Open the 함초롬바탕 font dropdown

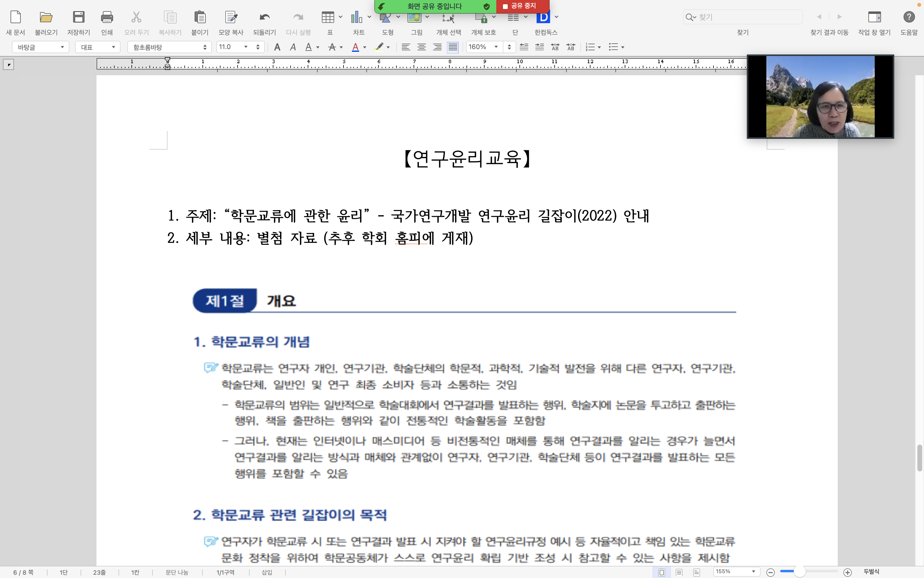(x=170, y=47)
